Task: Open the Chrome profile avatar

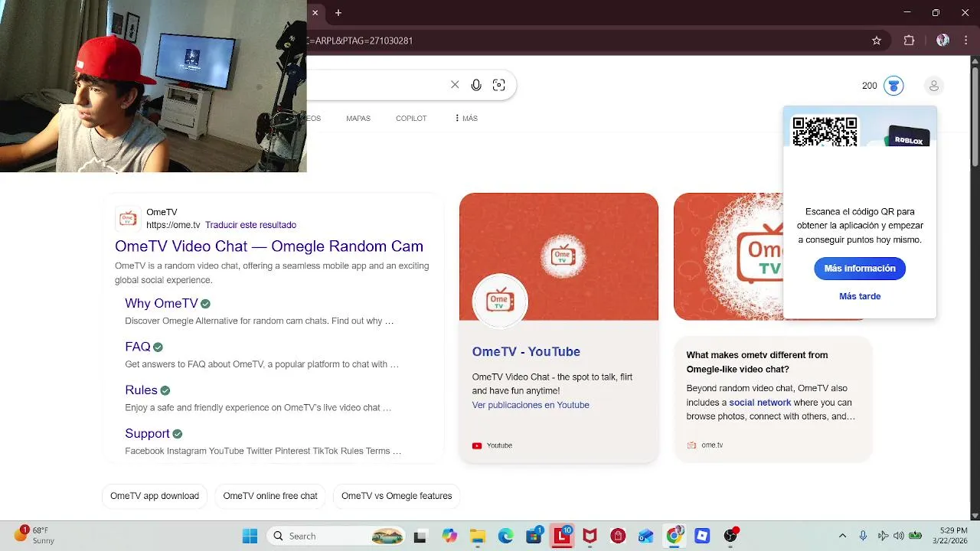Action: [x=942, y=41]
